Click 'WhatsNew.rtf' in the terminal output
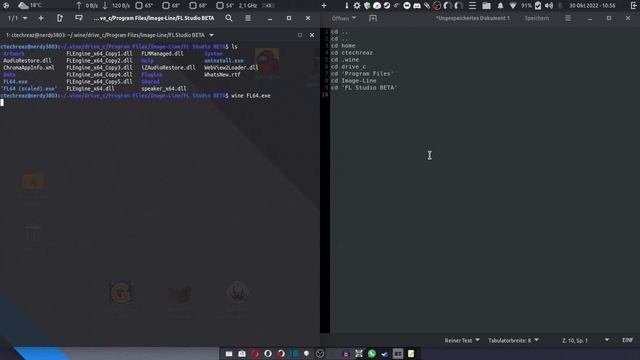This screenshot has width=640, height=360. (x=222, y=75)
